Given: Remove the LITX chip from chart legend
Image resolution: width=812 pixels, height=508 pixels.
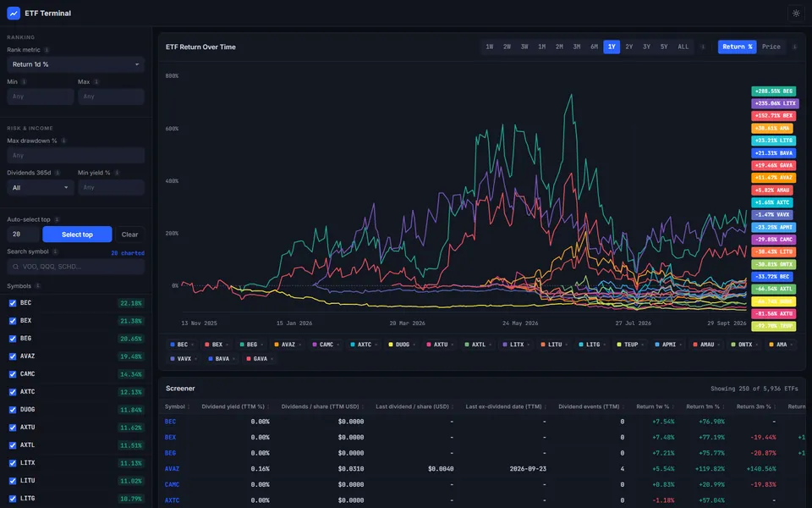Looking at the screenshot, I should (529, 345).
